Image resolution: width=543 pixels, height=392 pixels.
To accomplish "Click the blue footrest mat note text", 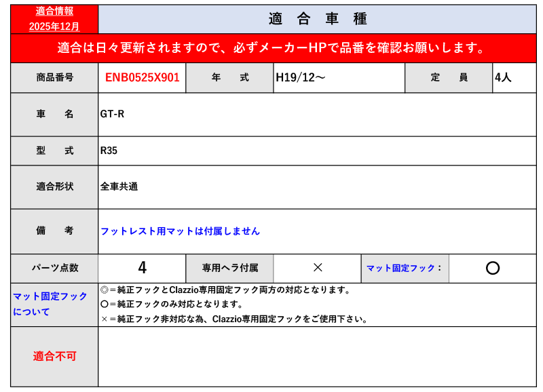I will [180, 231].
